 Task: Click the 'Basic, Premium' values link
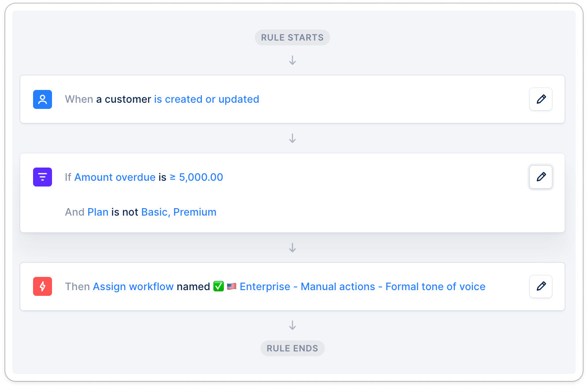(x=179, y=212)
